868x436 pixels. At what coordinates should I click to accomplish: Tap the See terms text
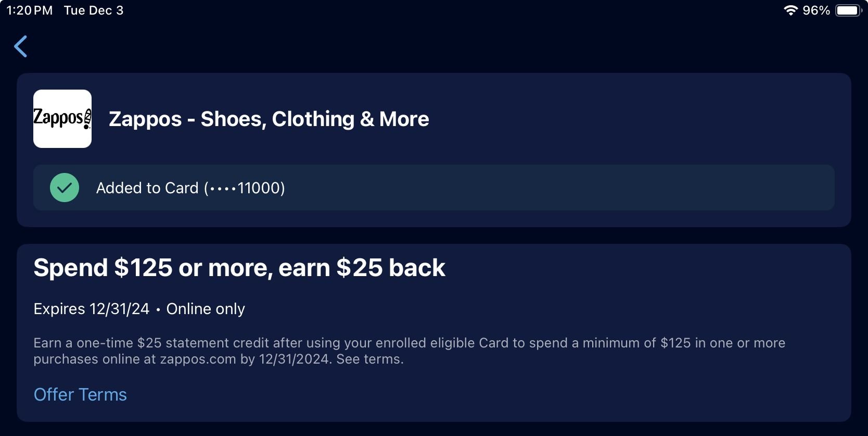[x=369, y=359]
